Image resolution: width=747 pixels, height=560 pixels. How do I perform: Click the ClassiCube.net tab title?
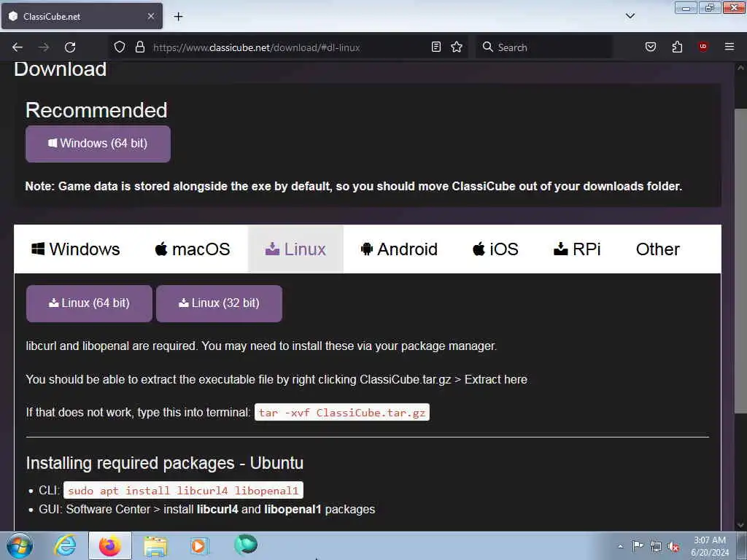52,16
